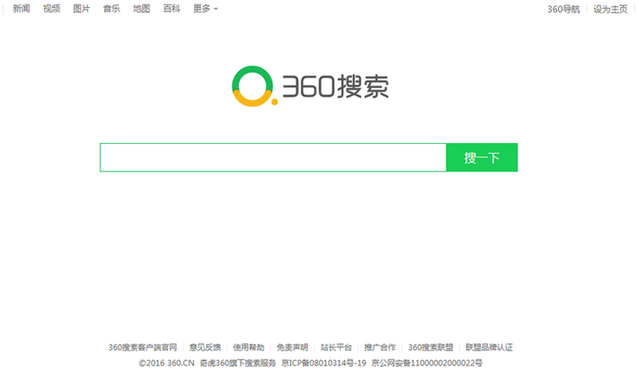Open the 免责声明 disclaimer link
638x375 pixels.
click(x=293, y=347)
